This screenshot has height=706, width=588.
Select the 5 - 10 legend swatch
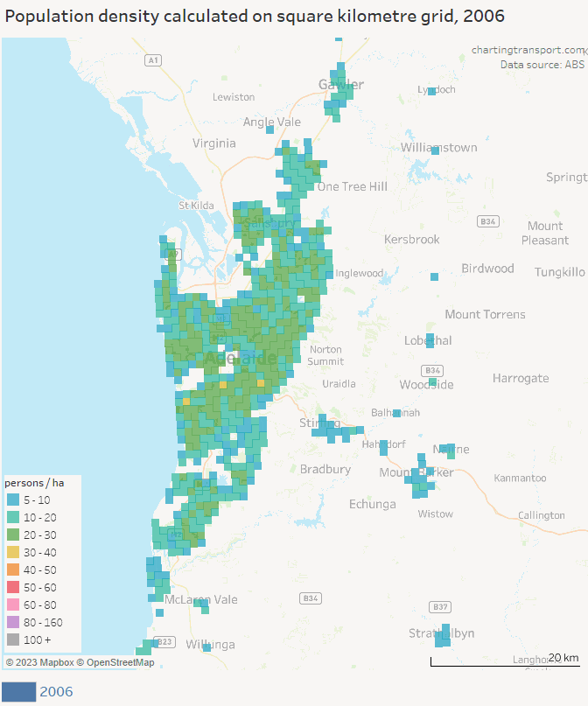[13, 500]
